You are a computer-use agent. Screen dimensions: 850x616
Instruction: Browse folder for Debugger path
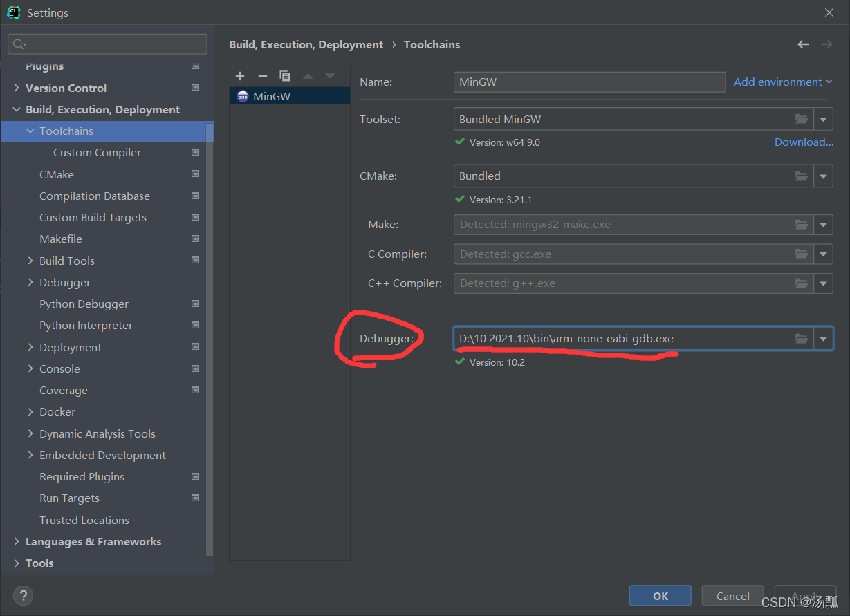tap(802, 339)
